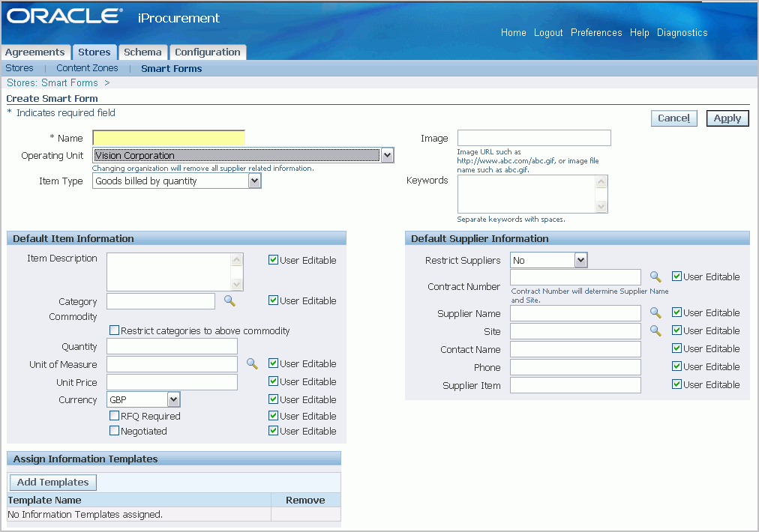This screenshot has width=759, height=532.
Task: Focus the Name input field
Action: coord(169,138)
